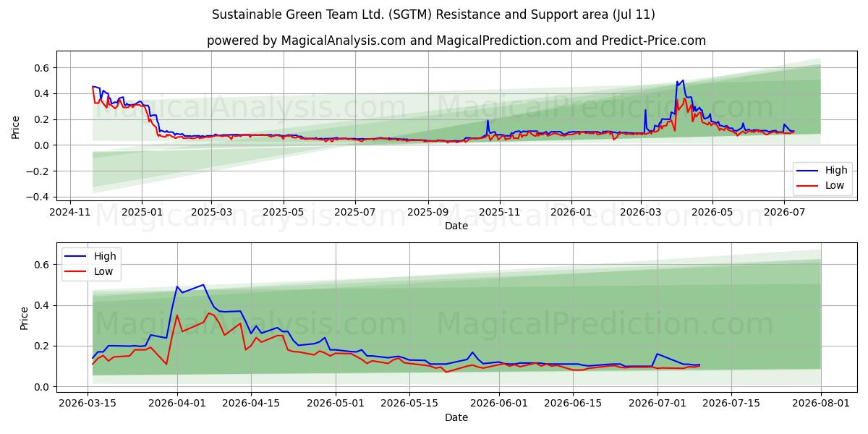Image resolution: width=868 pixels, height=434 pixels.
Task: Click the '2026-05-01' label in the bottom chart
Action: coord(336,404)
